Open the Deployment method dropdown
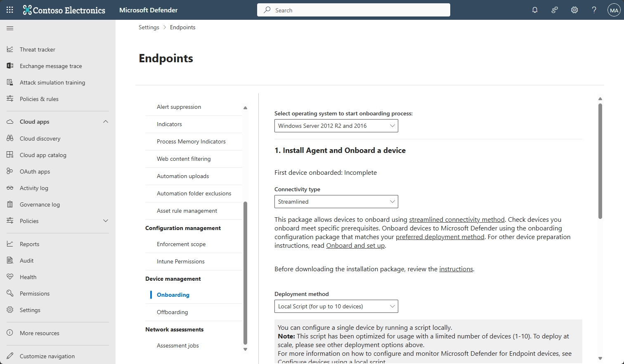The image size is (624, 364). click(336, 306)
